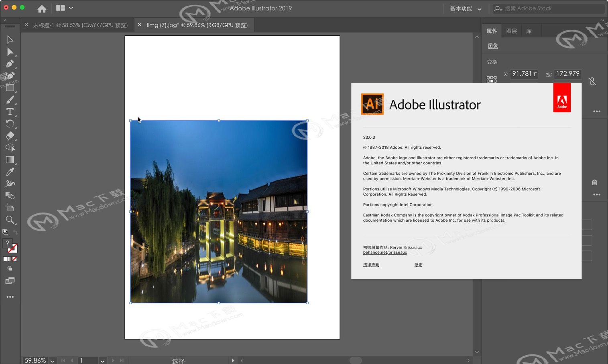Select the Selection tool arrow
This screenshot has height=364, width=608.
(10, 40)
